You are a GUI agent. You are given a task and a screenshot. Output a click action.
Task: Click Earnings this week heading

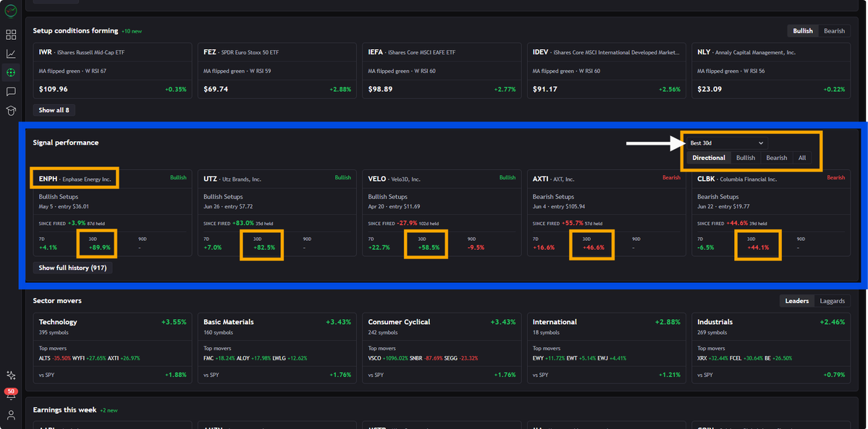pyautogui.click(x=64, y=410)
